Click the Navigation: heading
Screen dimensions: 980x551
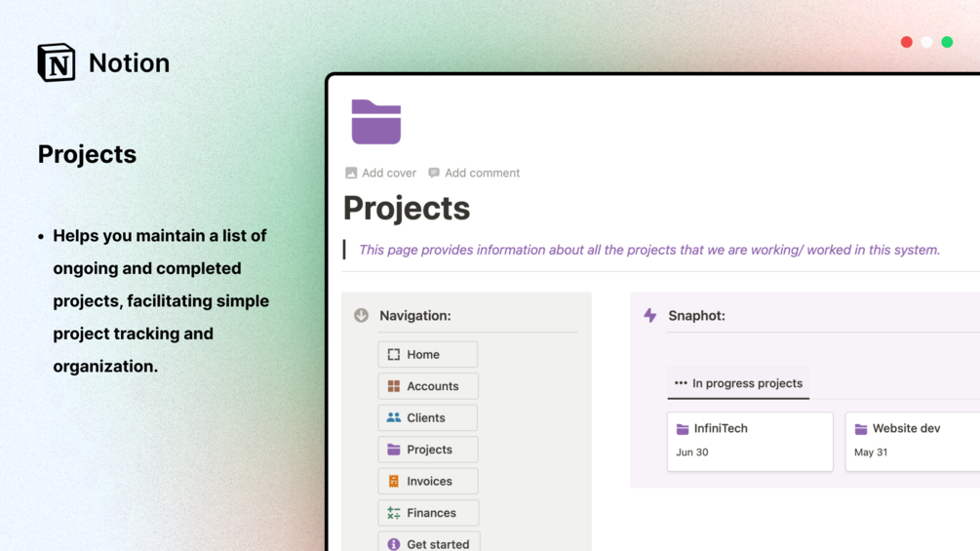pos(415,315)
